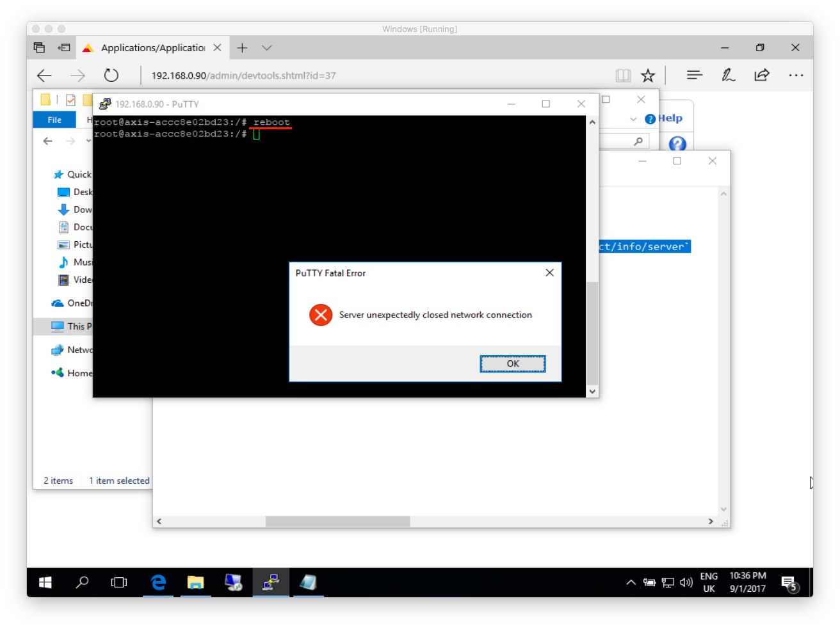This screenshot has height=629, width=840.
Task: Open taskbar search magnifier
Action: [x=82, y=582]
